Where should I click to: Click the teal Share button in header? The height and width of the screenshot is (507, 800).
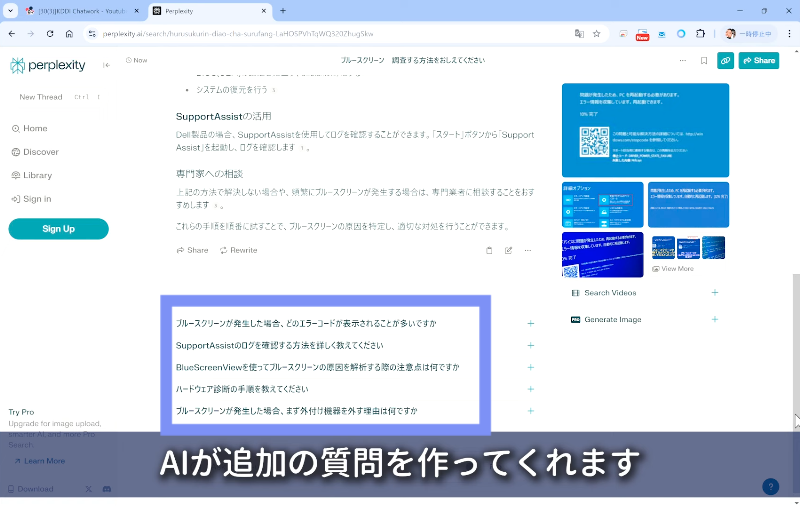click(759, 61)
